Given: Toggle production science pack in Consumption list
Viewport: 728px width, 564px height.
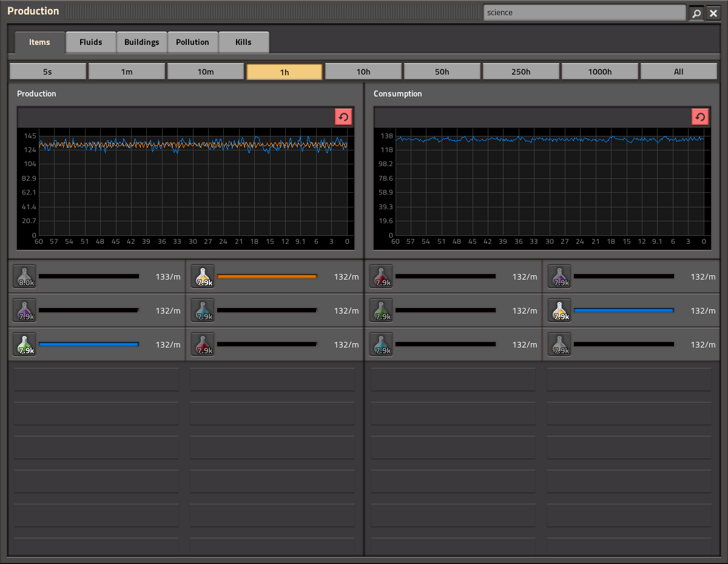Looking at the screenshot, I should pyautogui.click(x=560, y=277).
